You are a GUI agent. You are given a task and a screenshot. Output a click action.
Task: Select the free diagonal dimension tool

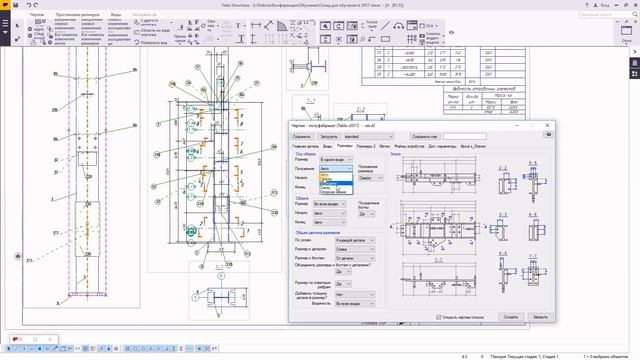pyautogui.click(x=268, y=25)
